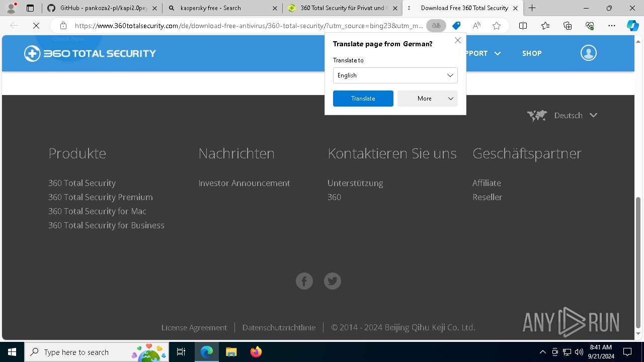Open Collections icon
The width and height of the screenshot is (644, 362).
(568, 26)
